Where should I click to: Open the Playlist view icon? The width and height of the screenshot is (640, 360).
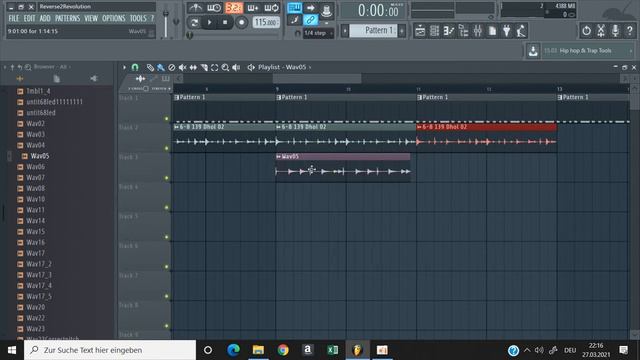click(420, 31)
